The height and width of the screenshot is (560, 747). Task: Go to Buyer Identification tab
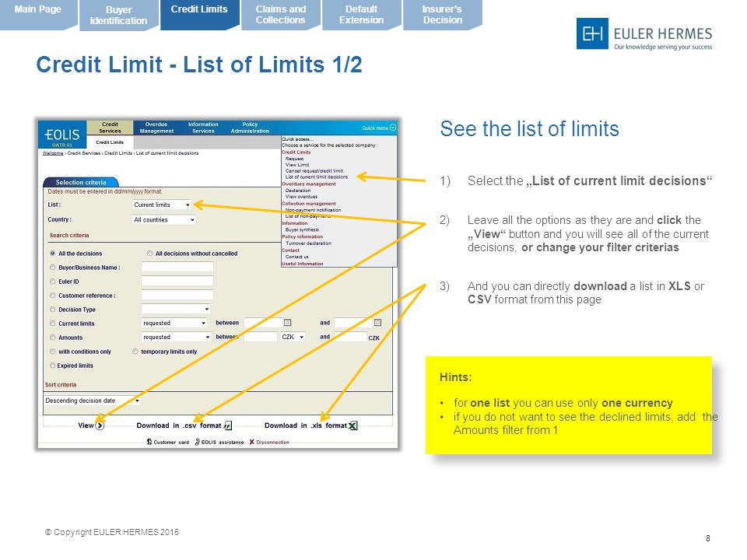coord(118,15)
